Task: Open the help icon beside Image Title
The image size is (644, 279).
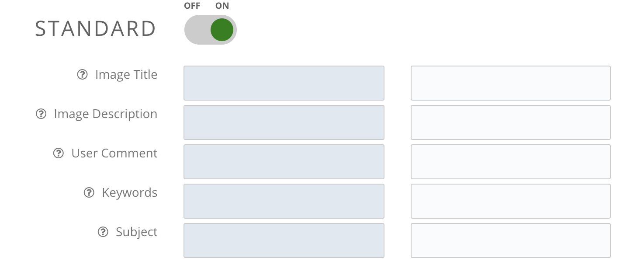Action: coord(82,75)
